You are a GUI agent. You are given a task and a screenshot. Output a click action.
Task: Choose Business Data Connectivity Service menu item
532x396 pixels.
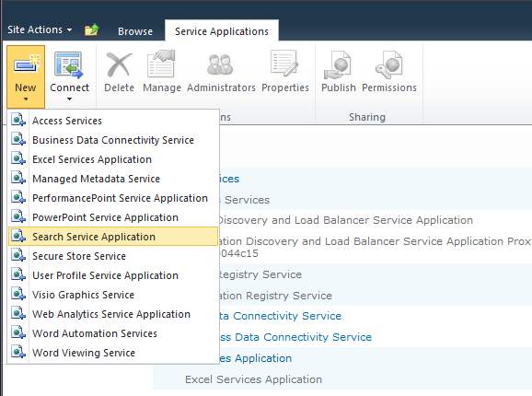click(x=113, y=140)
